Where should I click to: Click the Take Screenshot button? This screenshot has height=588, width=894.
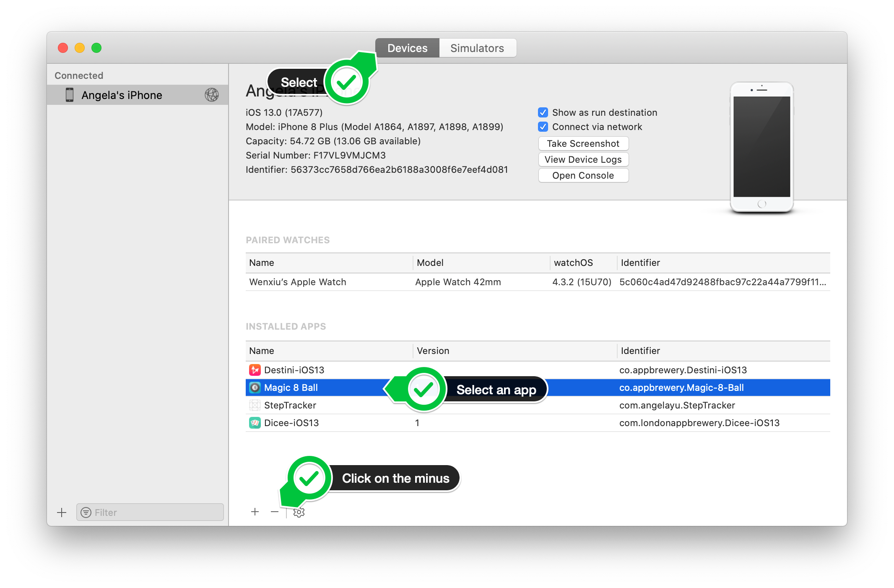pos(583,143)
